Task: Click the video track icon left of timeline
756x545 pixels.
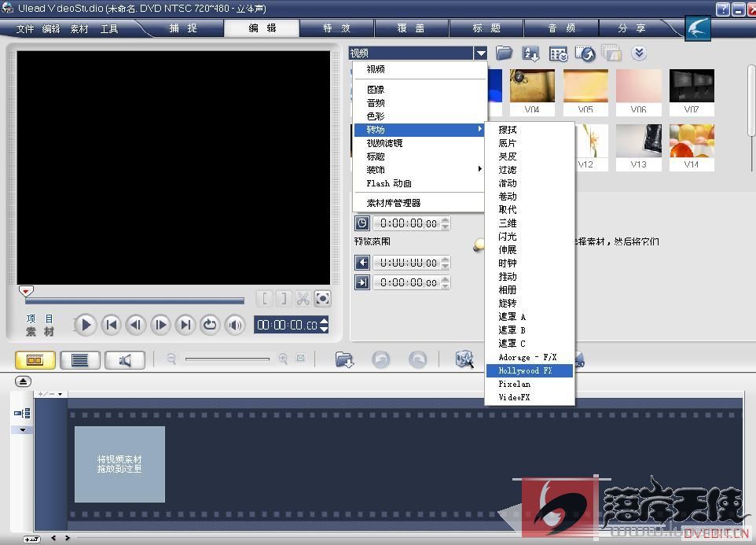Action: (x=22, y=414)
